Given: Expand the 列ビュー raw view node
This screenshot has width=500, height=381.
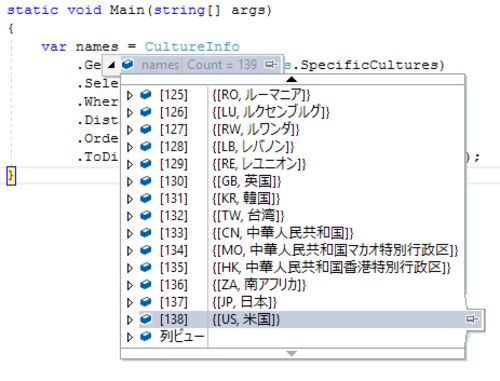Looking at the screenshot, I should coord(130,337).
